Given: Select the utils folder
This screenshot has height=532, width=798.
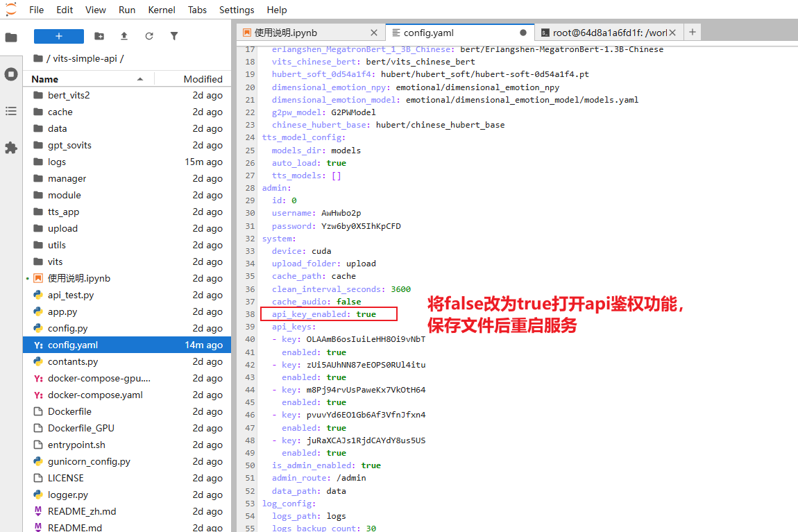Looking at the screenshot, I should [127, 245].
